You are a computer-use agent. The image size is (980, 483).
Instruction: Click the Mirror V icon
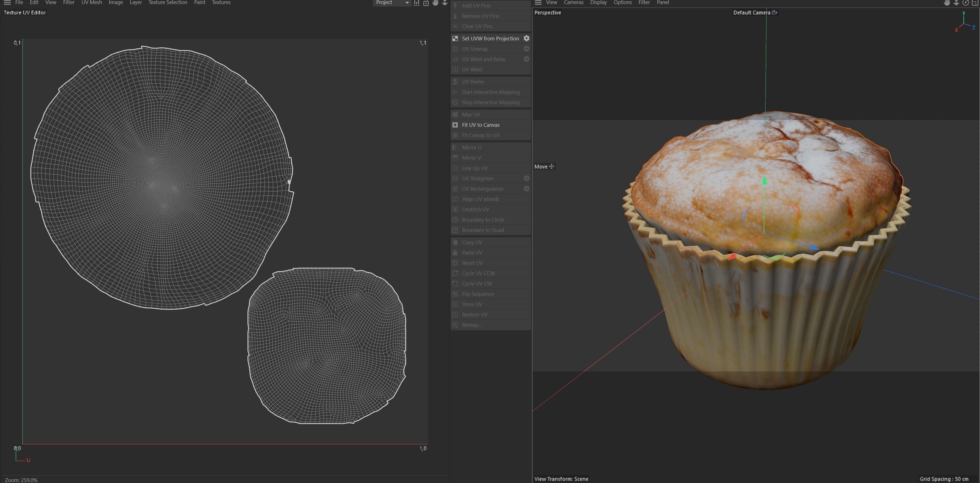point(455,157)
